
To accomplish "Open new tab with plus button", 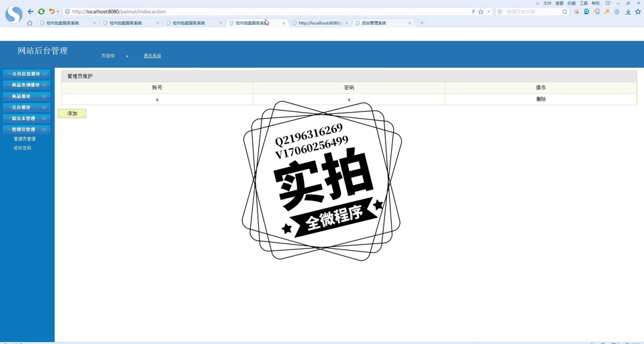I will point(422,23).
